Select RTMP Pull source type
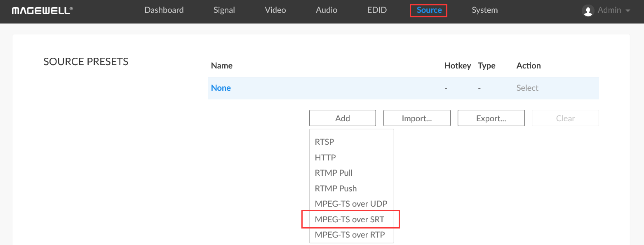 click(x=334, y=173)
